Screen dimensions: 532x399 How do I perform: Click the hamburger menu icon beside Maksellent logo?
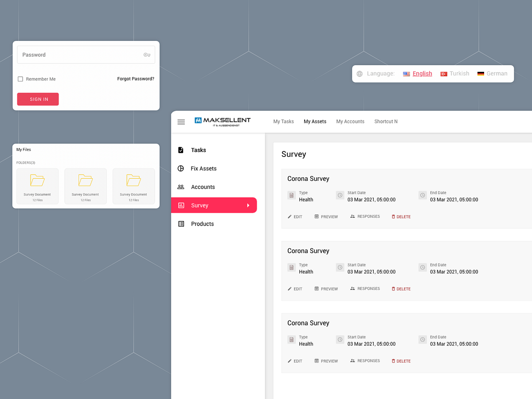[181, 121]
